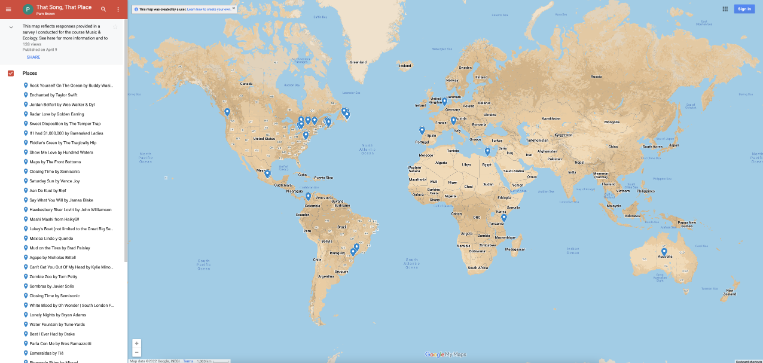Open the three-dot more options menu

(x=118, y=9)
